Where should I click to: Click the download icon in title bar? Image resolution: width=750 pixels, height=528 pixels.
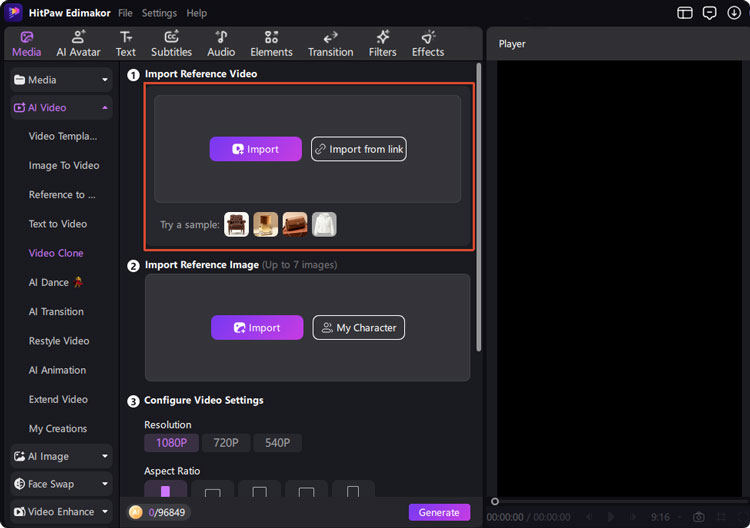[734, 13]
